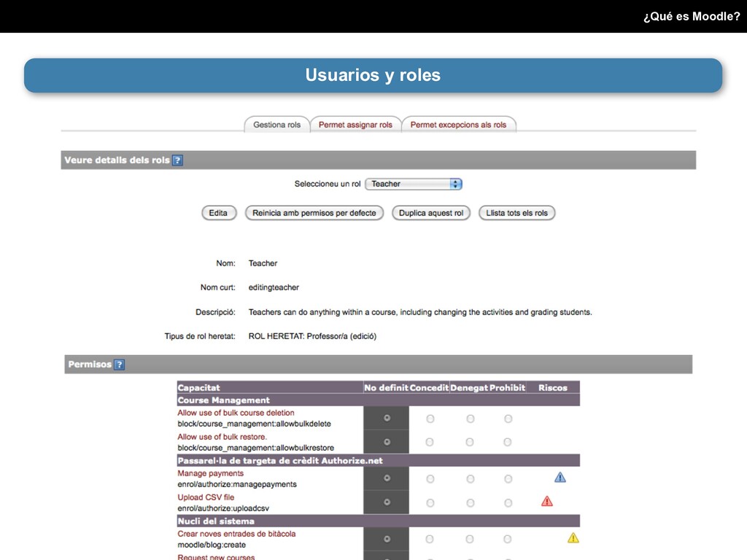Select Denegat for Manage payments

pyautogui.click(x=471, y=479)
